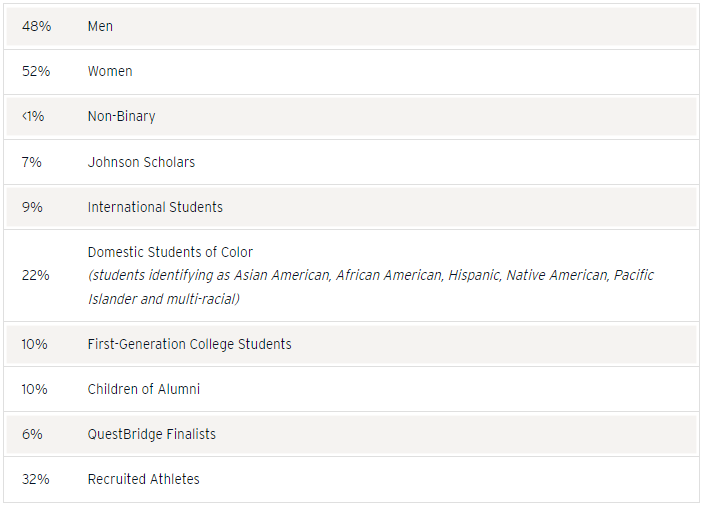Select the Johnson Scholars label
The height and width of the screenshot is (507, 703).
click(x=141, y=162)
